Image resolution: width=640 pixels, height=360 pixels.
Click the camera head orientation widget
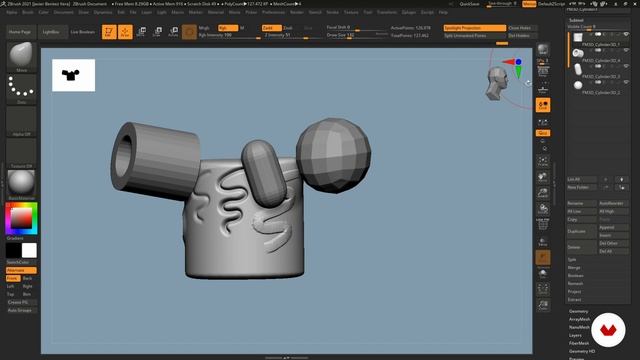click(x=497, y=84)
